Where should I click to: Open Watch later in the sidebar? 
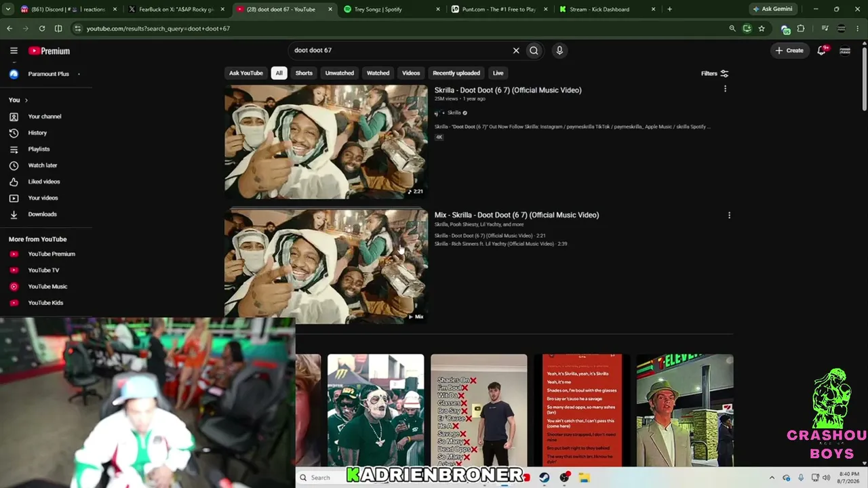44,165
